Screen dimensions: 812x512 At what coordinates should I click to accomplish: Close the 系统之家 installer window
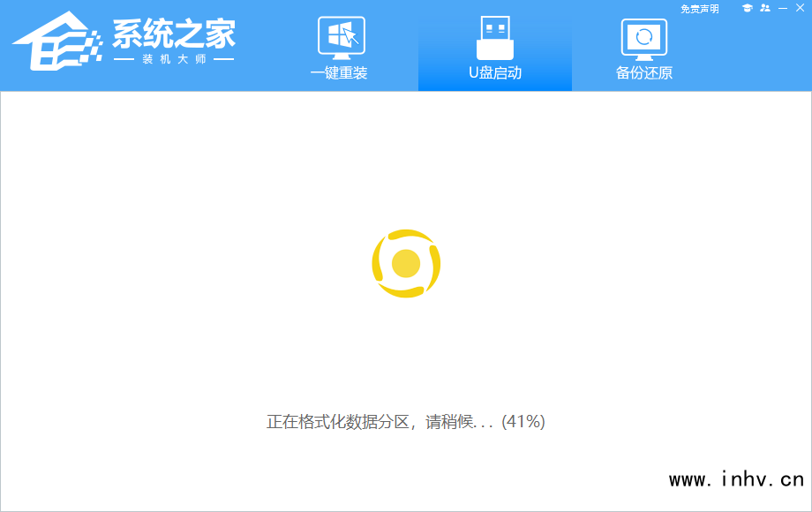click(x=800, y=8)
